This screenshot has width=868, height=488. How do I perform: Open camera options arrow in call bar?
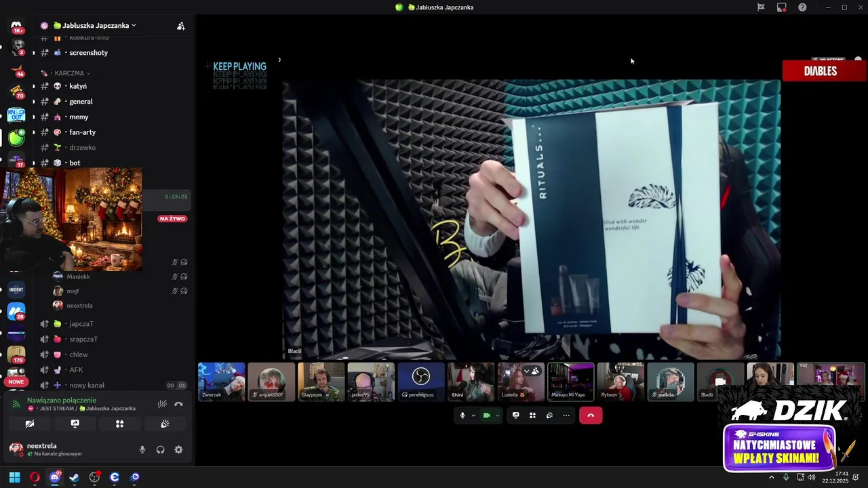point(497,415)
